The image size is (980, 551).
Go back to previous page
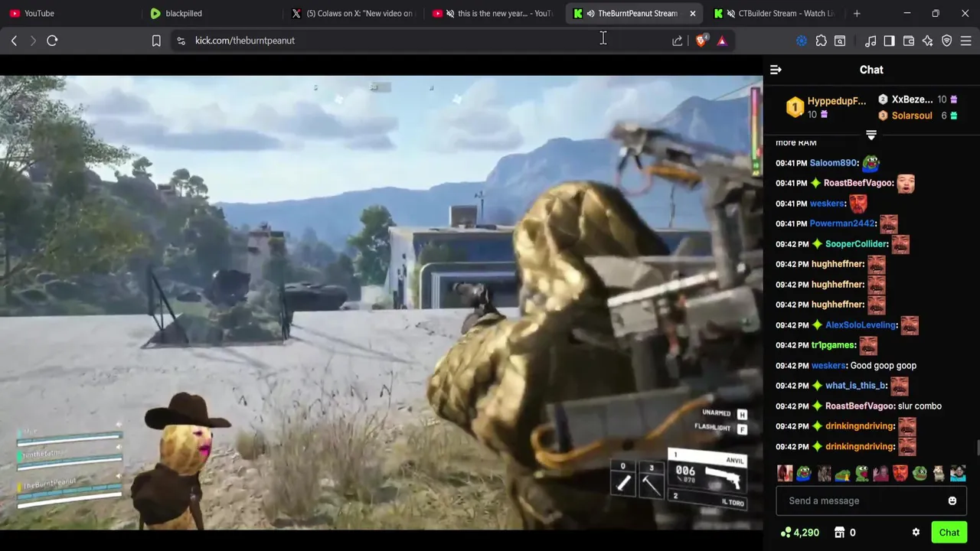pos(14,41)
